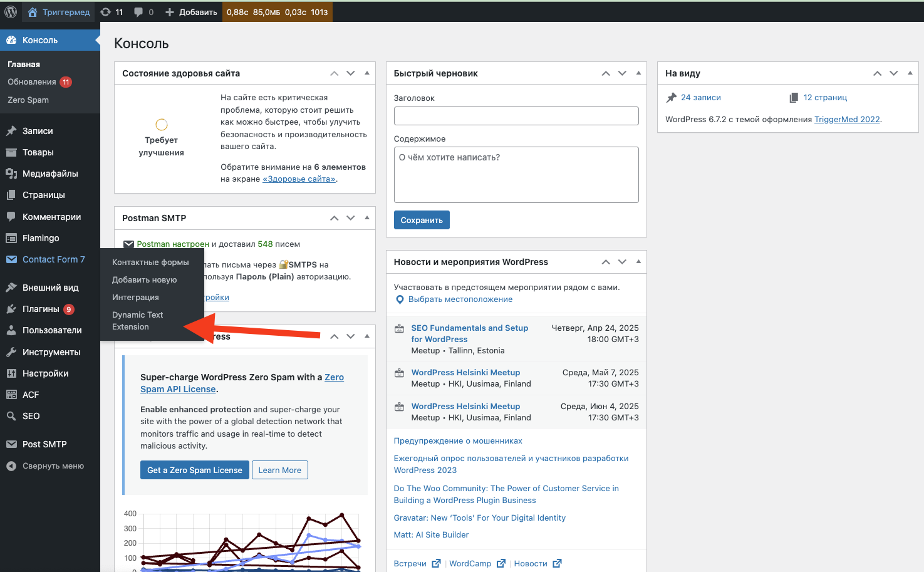Open SEO Fundamentals and Setup event
924x572 pixels.
469,334
